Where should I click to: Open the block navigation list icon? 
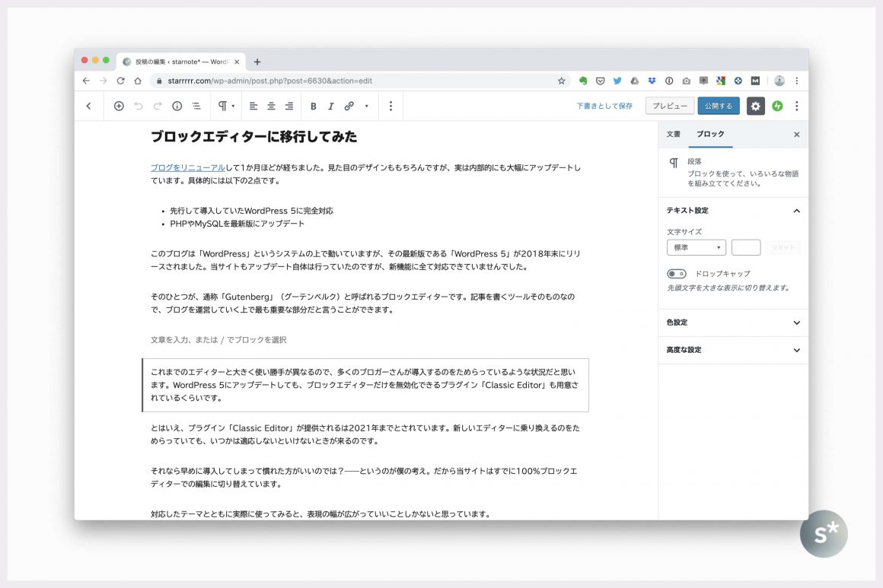(x=196, y=106)
